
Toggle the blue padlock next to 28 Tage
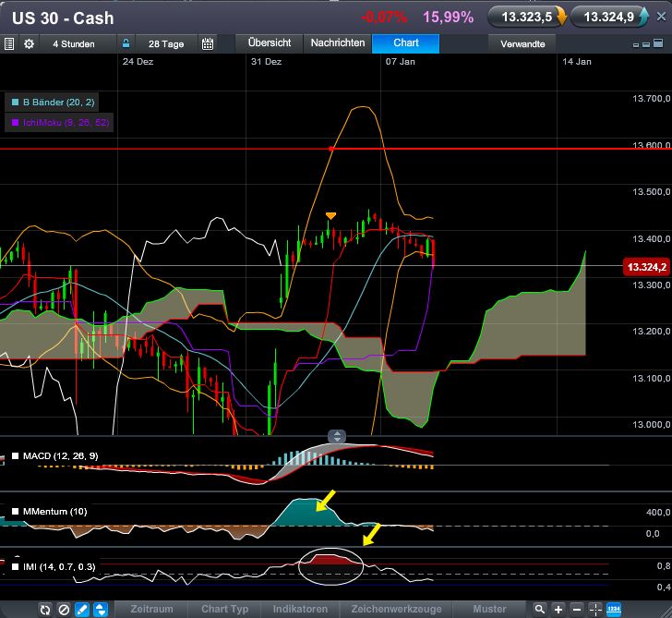126,43
